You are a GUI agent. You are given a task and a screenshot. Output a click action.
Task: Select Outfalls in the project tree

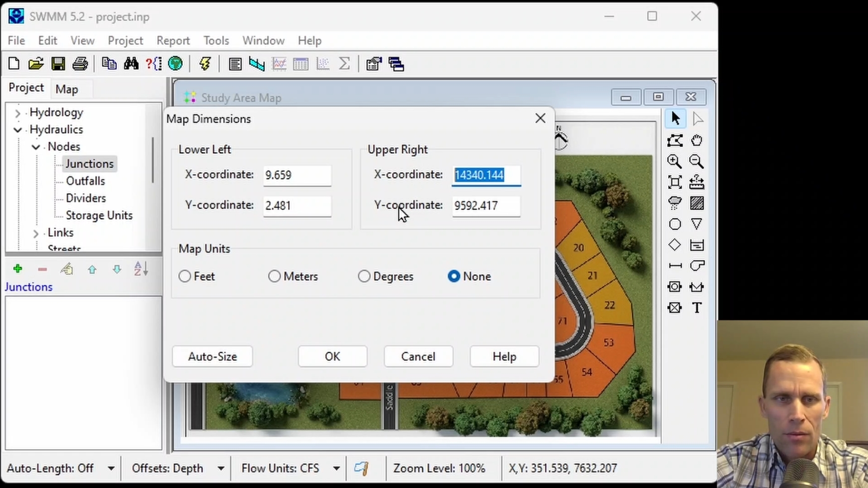(x=85, y=181)
